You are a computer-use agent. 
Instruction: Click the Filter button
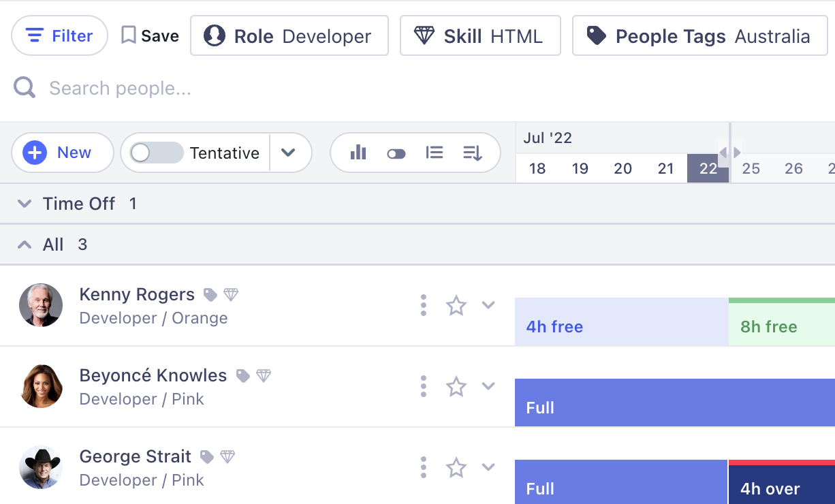pos(60,35)
